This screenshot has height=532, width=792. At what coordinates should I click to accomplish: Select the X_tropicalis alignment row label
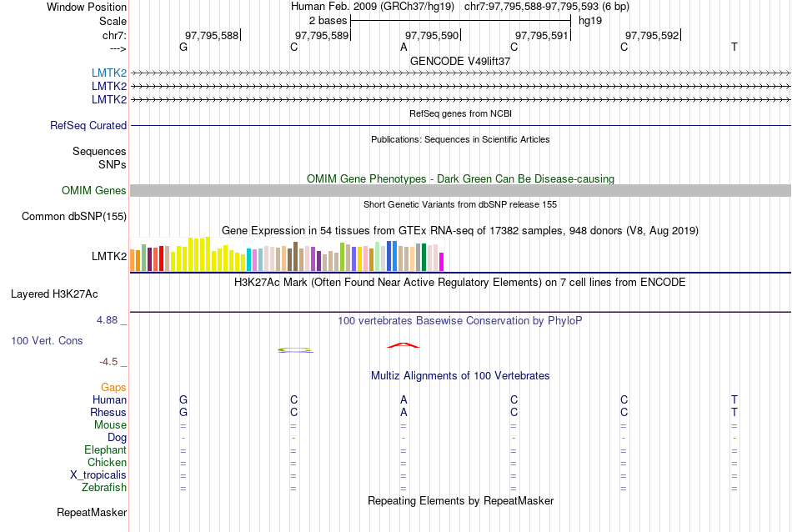pyautogui.click(x=98, y=475)
